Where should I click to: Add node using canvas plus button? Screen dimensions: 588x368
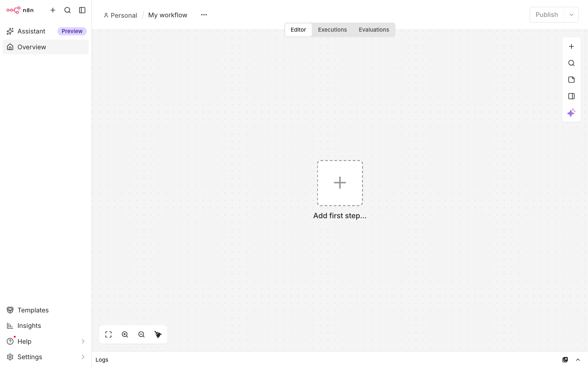pos(571,47)
